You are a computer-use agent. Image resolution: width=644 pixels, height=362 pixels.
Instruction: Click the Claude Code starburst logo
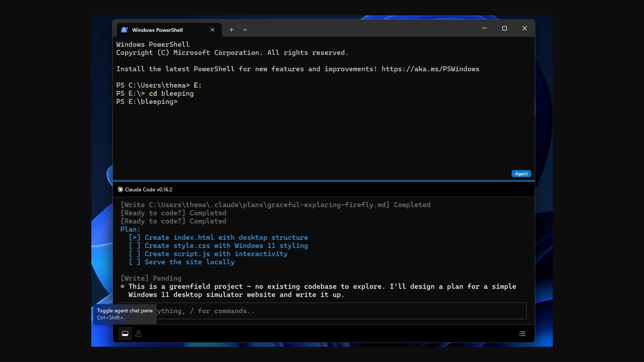pos(120,189)
